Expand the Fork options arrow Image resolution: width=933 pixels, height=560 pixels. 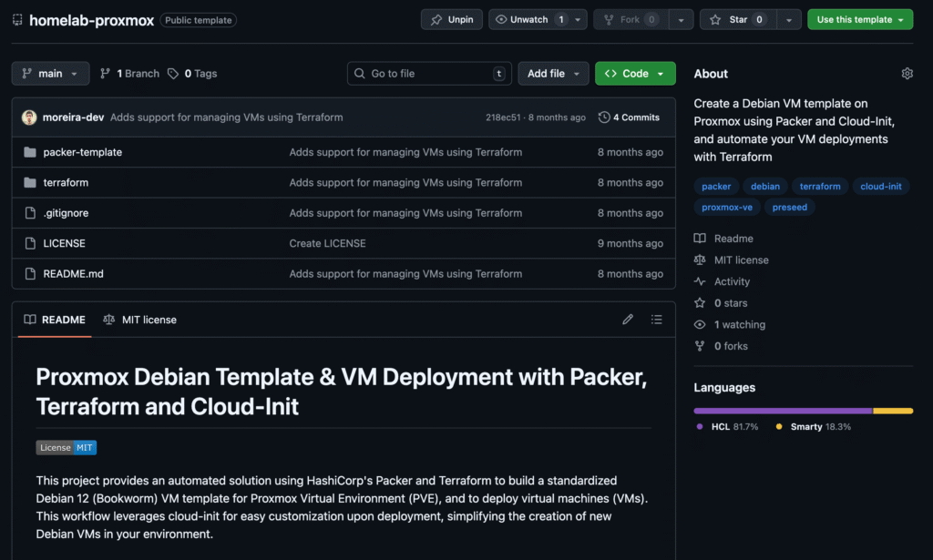pyautogui.click(x=682, y=20)
